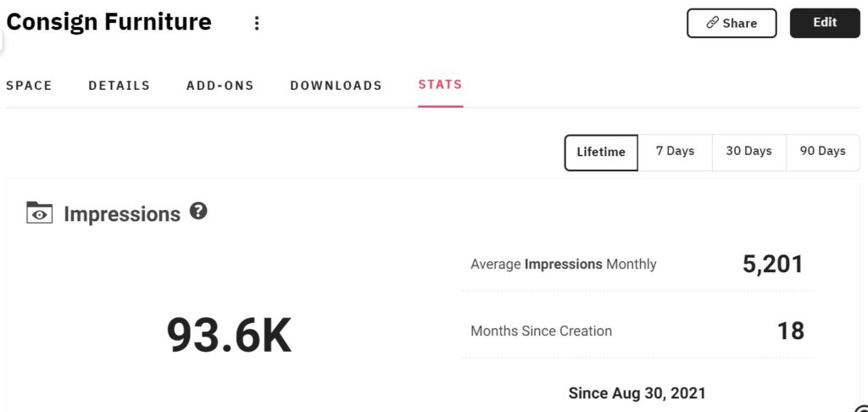Click the Share button label
This screenshot has width=868, height=412.
pos(739,23)
